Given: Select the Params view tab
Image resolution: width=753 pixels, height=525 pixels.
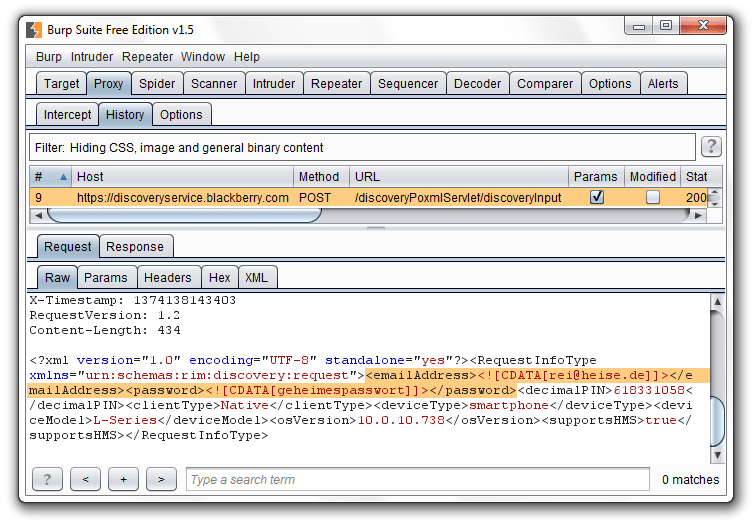Looking at the screenshot, I should (x=106, y=278).
